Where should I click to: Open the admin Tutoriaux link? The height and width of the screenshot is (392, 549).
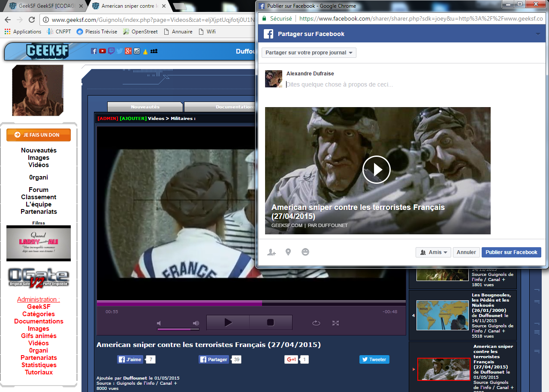pos(39,372)
